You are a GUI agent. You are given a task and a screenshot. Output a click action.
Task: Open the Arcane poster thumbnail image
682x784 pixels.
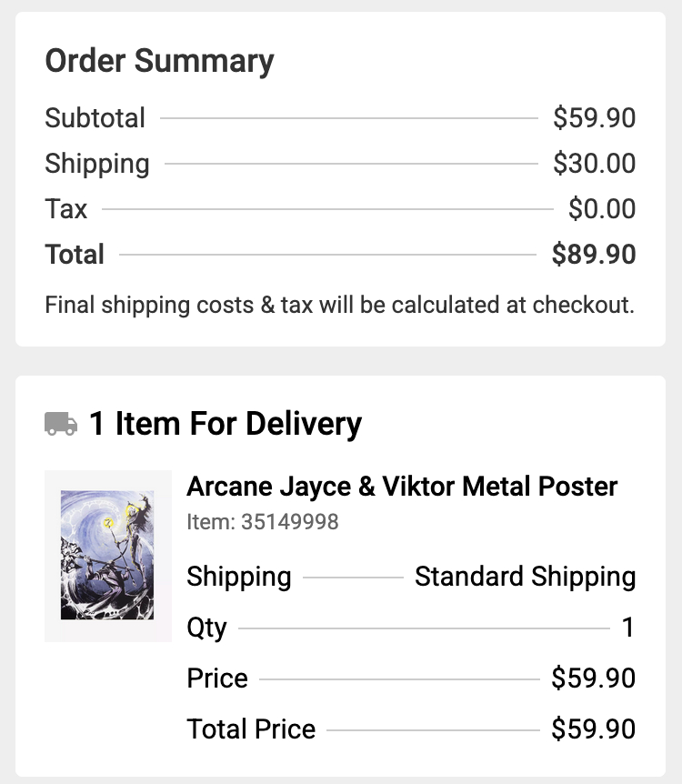pos(108,556)
